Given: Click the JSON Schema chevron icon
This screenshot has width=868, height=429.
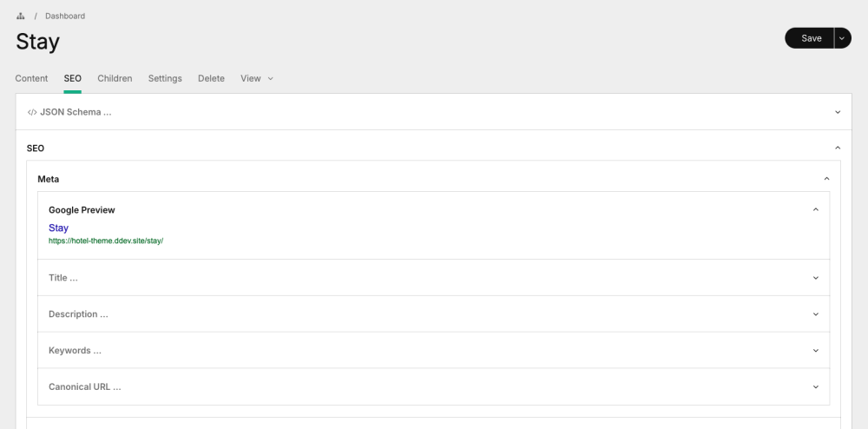Looking at the screenshot, I should (x=838, y=112).
